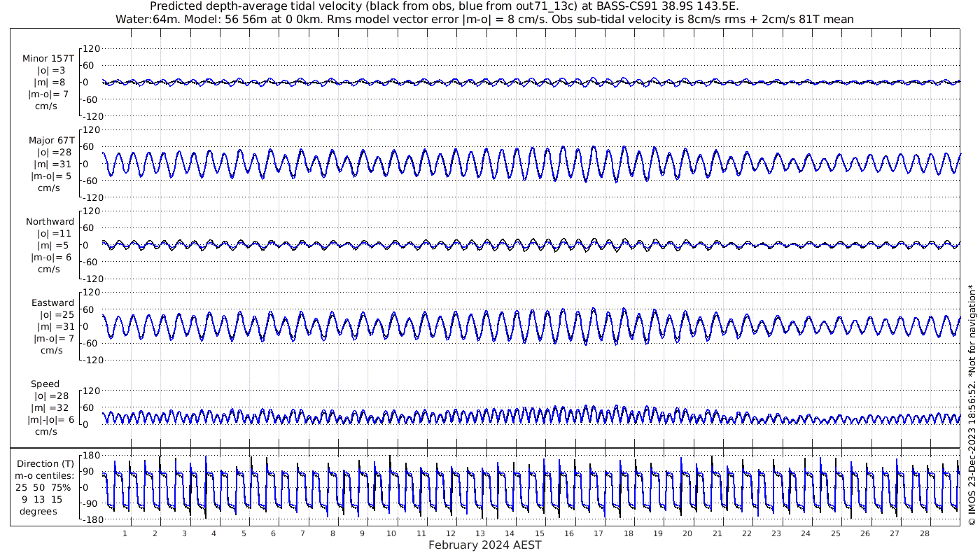Image resolution: width=980 pixels, height=560 pixels.
Task: Click day 10 on the date axis
Action: click(392, 533)
